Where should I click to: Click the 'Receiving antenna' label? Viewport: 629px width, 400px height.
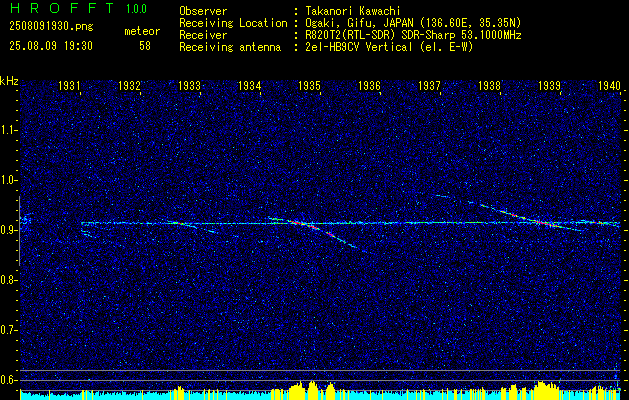230,47
